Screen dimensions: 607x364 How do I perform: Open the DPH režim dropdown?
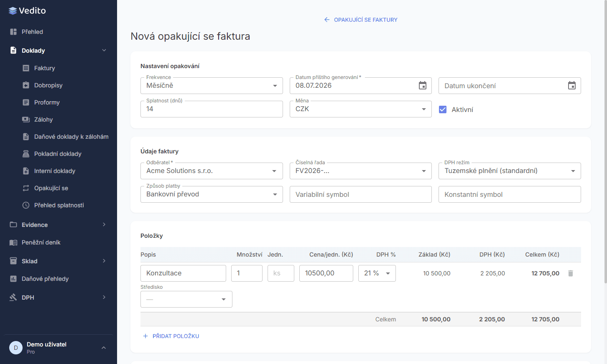tap(510, 171)
